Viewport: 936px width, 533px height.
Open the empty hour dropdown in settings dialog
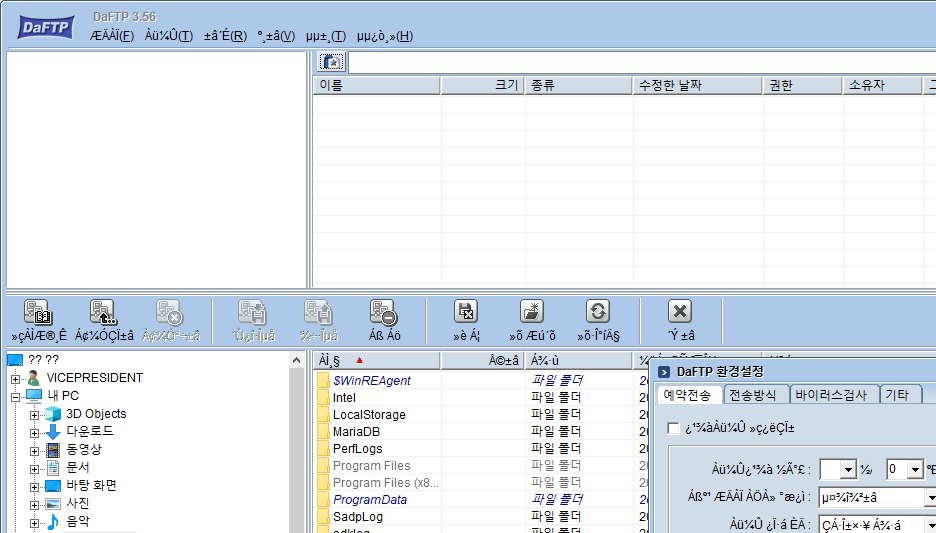coord(848,470)
